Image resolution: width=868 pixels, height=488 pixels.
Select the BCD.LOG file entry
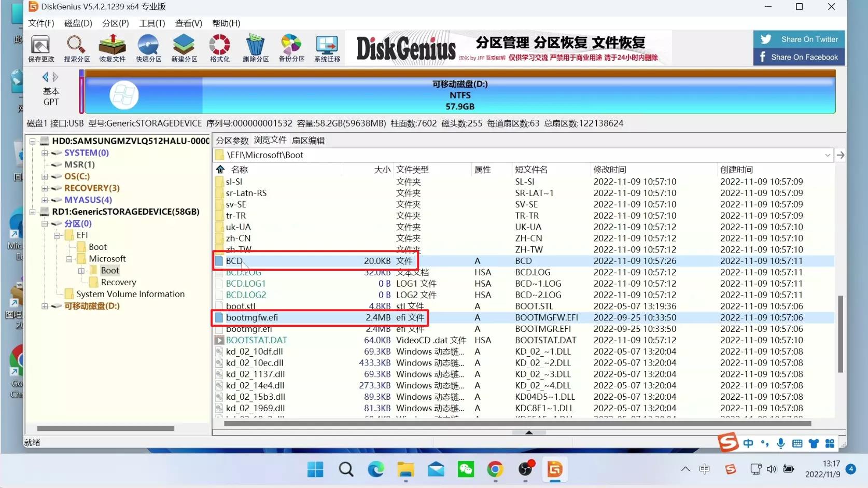click(244, 272)
